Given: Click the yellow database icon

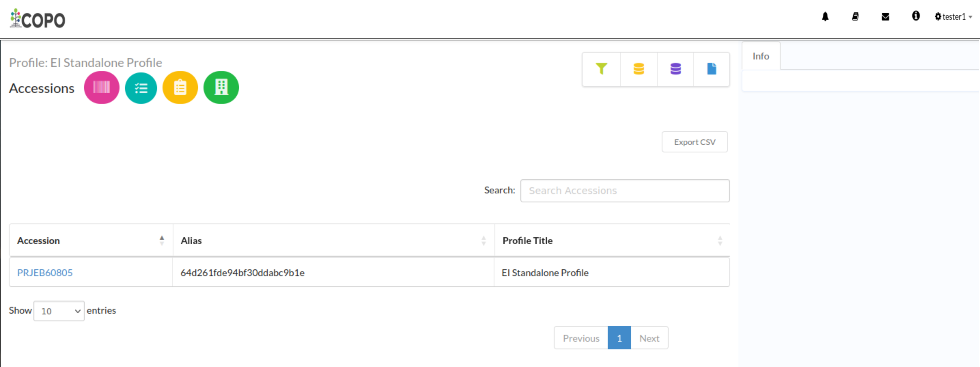Looking at the screenshot, I should click(639, 69).
